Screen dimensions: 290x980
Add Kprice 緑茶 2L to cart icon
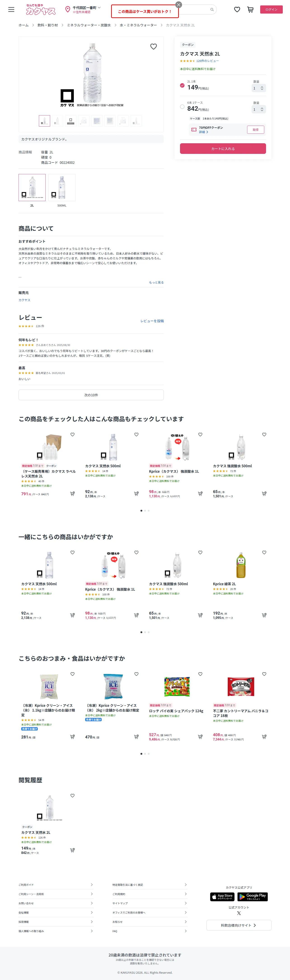tap(264, 615)
